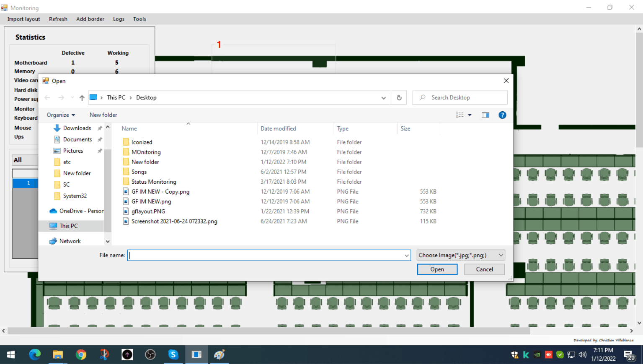Screen dimensions: 643x364
Task: Navigate up a folder with the up-arrow icon
Action: point(81,97)
